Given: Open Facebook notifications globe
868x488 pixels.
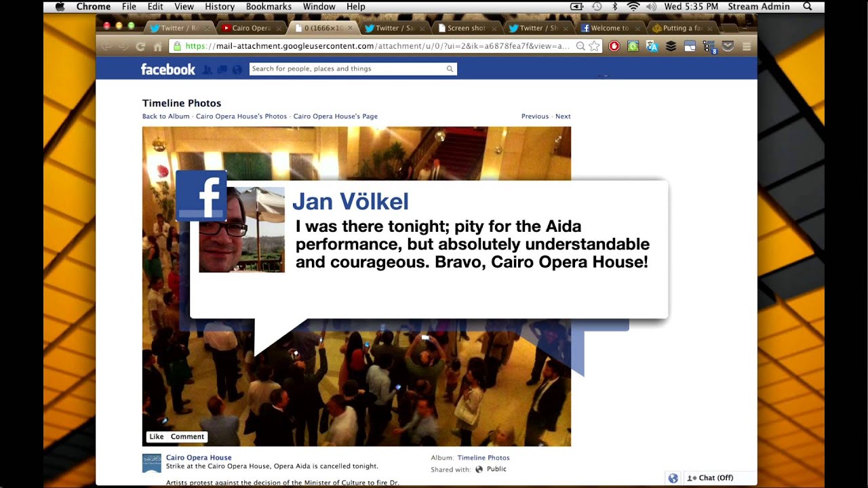Looking at the screenshot, I should tap(237, 69).
